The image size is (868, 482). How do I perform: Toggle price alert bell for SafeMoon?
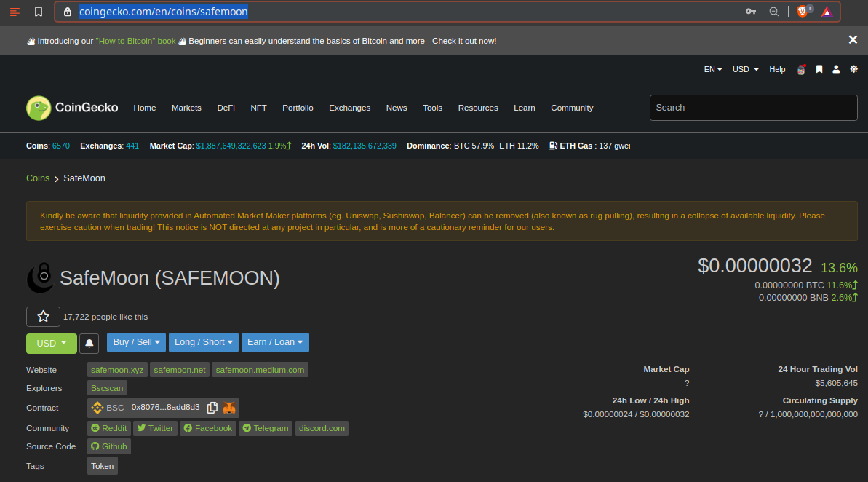click(89, 344)
